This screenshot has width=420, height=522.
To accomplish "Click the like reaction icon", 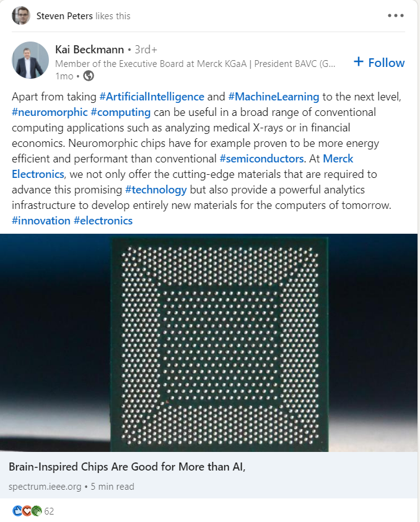I will (x=17, y=511).
